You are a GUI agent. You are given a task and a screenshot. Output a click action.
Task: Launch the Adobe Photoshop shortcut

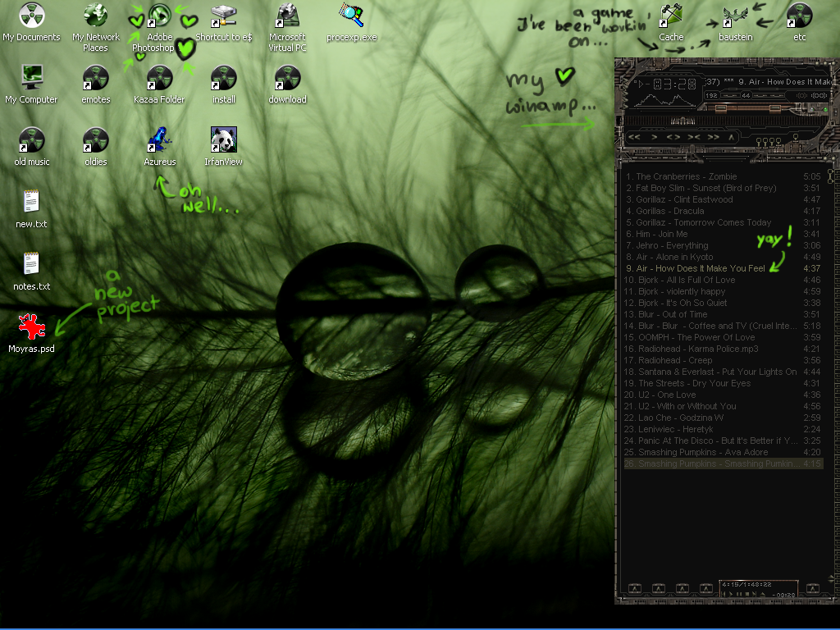(x=159, y=28)
